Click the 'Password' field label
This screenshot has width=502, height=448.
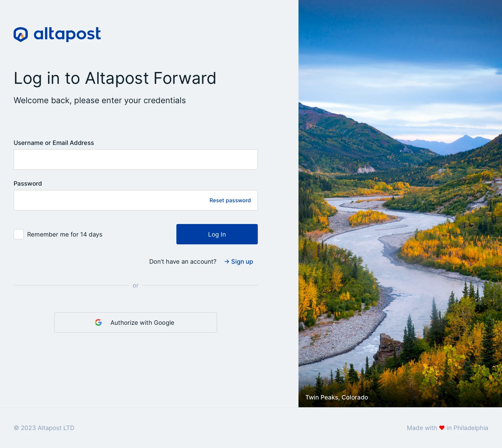point(28,184)
